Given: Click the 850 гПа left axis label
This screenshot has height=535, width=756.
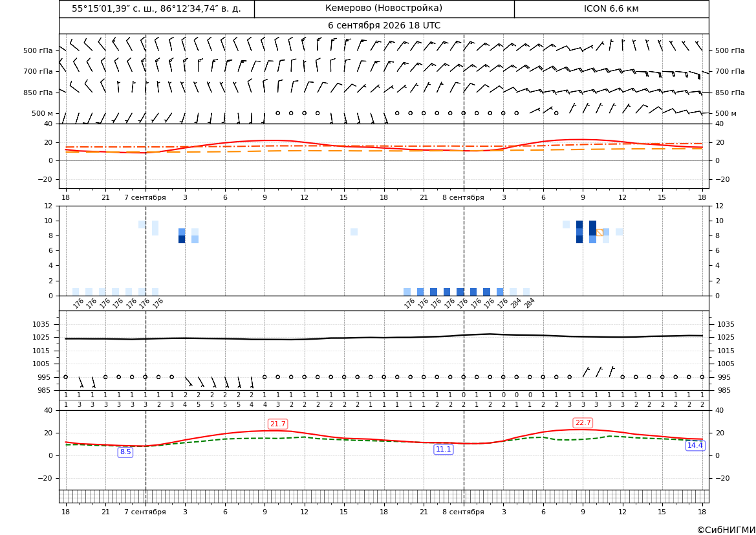Looking at the screenshot, I should [38, 93].
